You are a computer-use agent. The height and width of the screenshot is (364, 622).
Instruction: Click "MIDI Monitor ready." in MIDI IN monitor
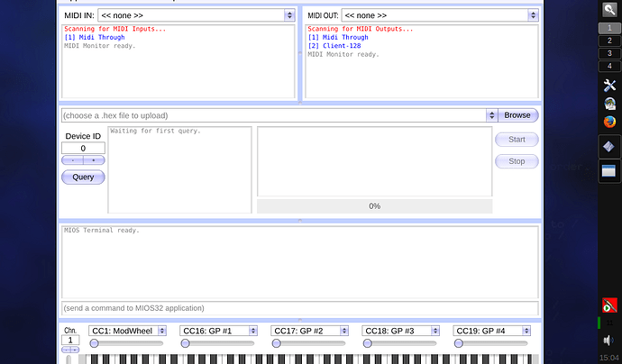click(100, 46)
